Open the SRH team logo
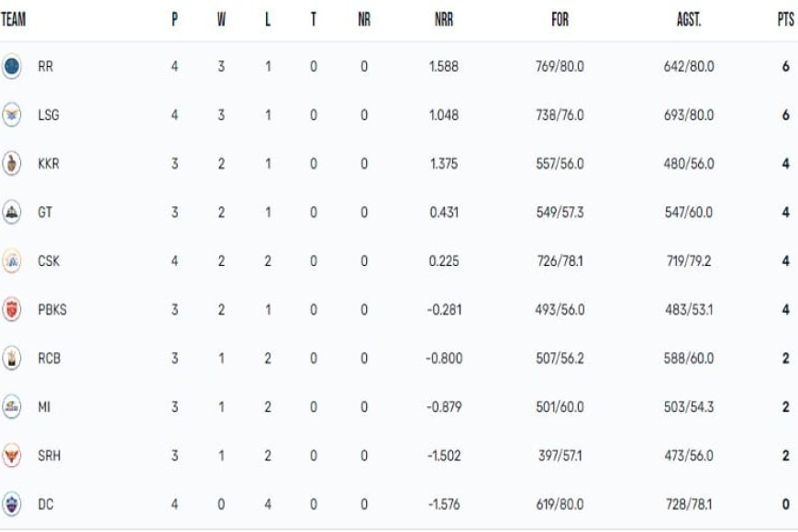 click(11, 455)
